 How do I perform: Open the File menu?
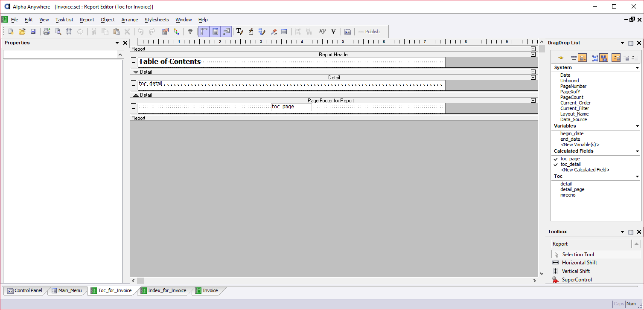(x=15, y=20)
